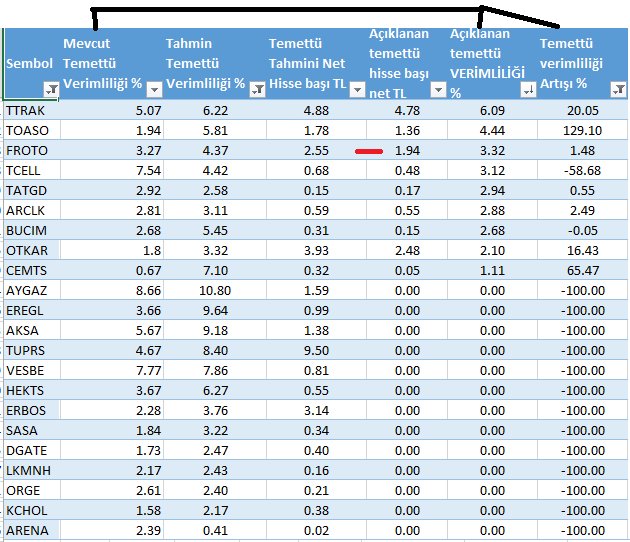The height and width of the screenshot is (542, 630).
Task: Click the 3.14 value in ERBOS row
Action: coord(316,411)
